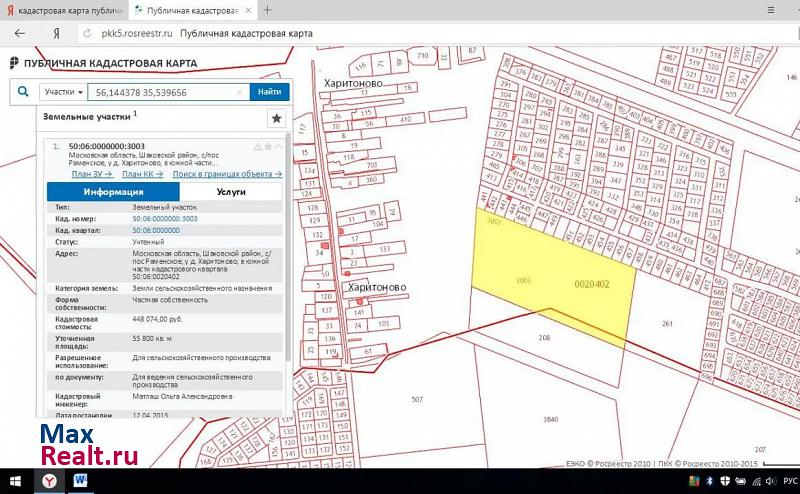Switch to the Услуги tab
This screenshot has height=494, width=800.
pos(231,191)
